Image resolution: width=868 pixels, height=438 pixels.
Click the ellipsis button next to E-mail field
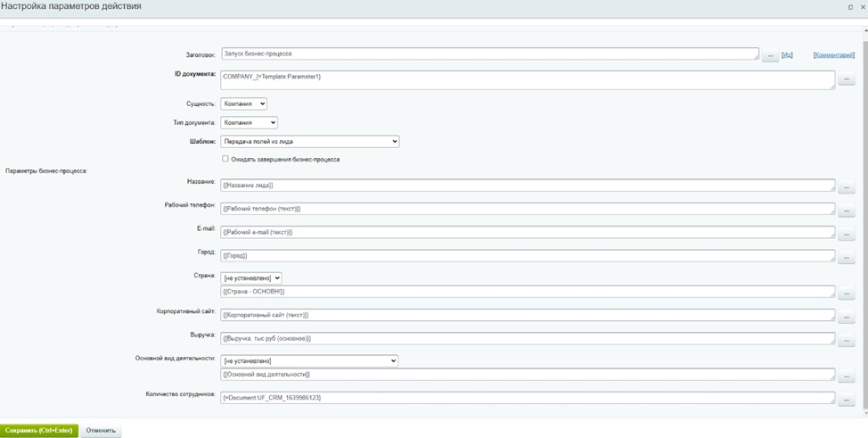pos(846,235)
